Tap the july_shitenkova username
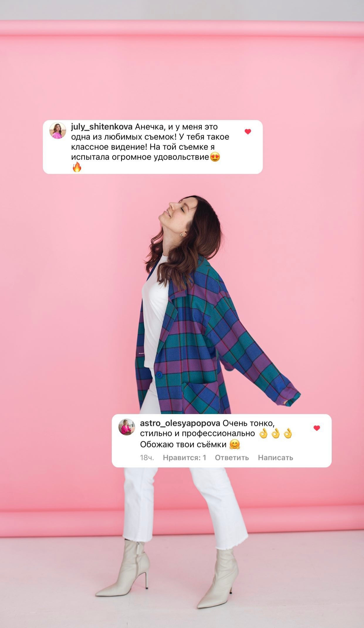This screenshot has height=628, width=364. click(x=101, y=127)
